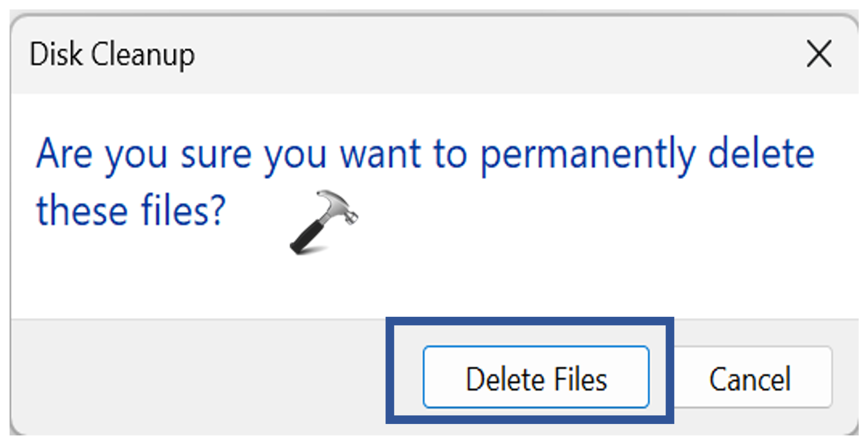
Task: Click the word "permanently" in the prompt
Action: 588,154
